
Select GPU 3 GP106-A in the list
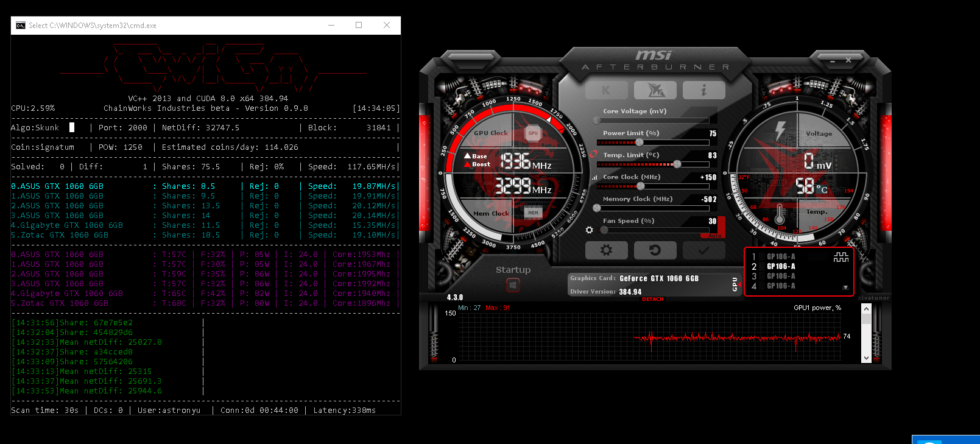(x=781, y=277)
